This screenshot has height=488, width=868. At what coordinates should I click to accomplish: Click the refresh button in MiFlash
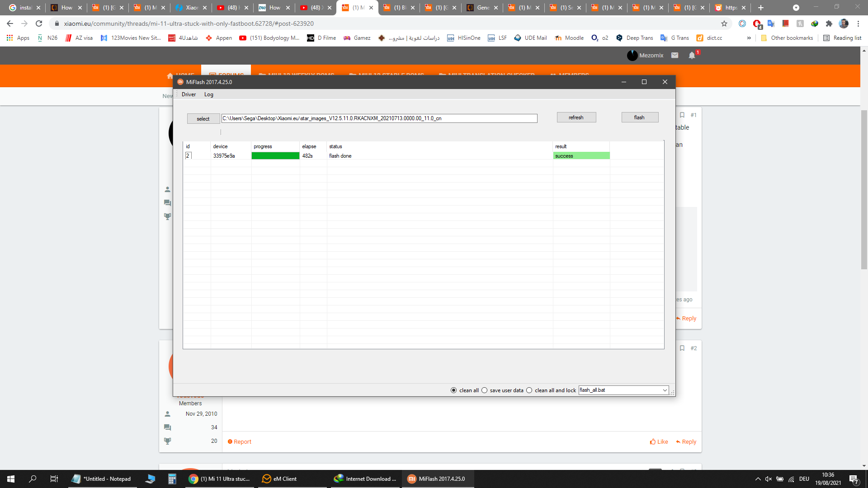tap(576, 117)
